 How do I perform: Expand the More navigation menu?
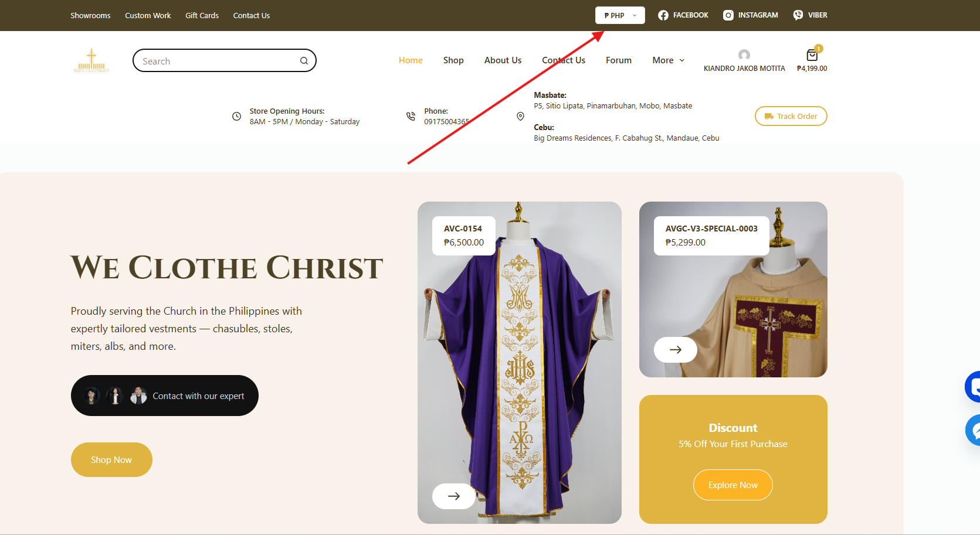coord(668,60)
